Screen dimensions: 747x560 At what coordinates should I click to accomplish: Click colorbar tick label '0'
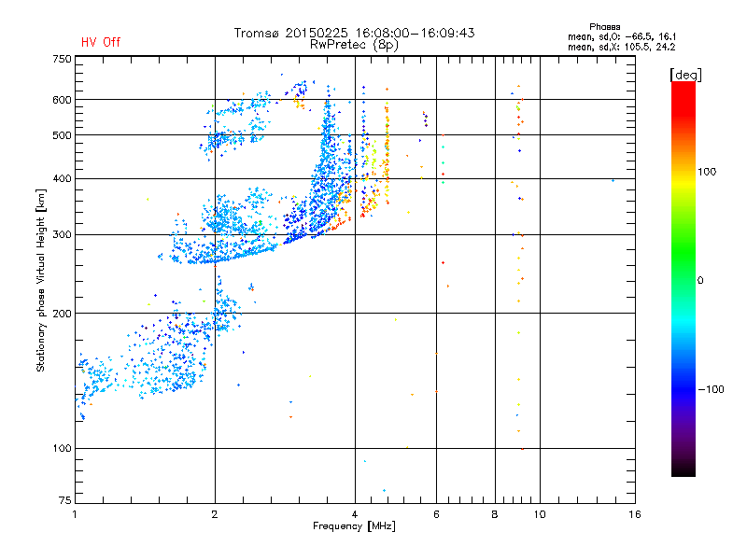700,281
